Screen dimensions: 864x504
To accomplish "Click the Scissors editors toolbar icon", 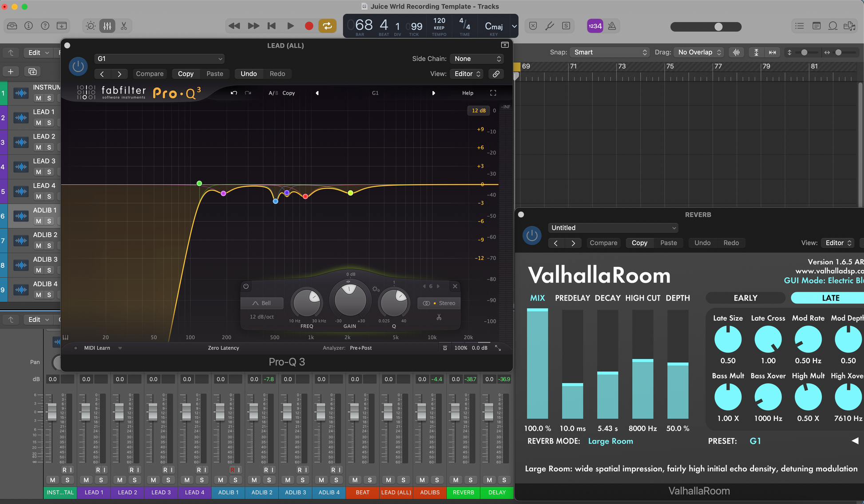I will pyautogui.click(x=124, y=26).
